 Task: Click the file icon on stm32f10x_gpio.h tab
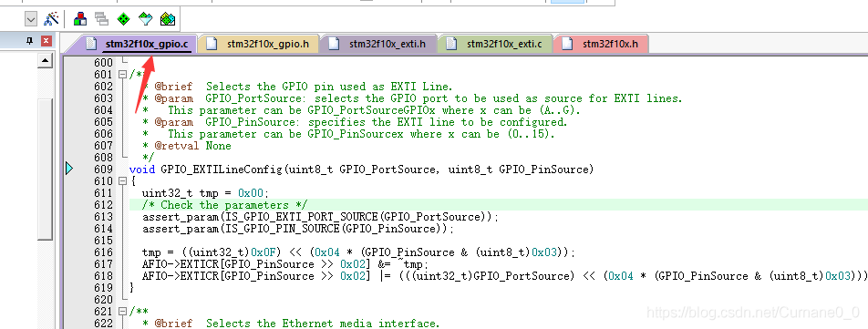pyautogui.click(x=211, y=44)
